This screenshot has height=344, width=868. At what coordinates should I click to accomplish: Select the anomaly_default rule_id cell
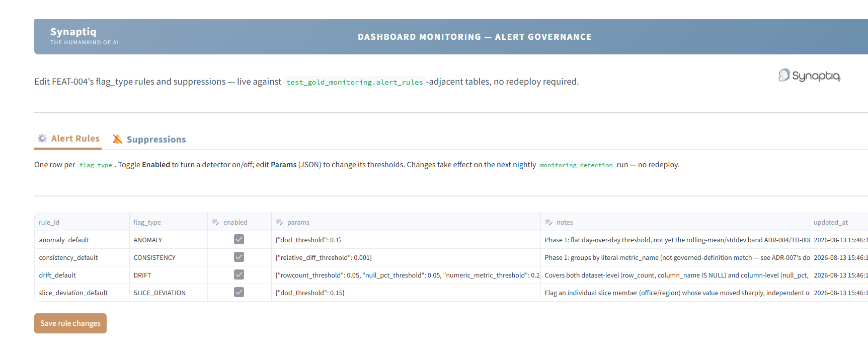pyautogui.click(x=82, y=240)
